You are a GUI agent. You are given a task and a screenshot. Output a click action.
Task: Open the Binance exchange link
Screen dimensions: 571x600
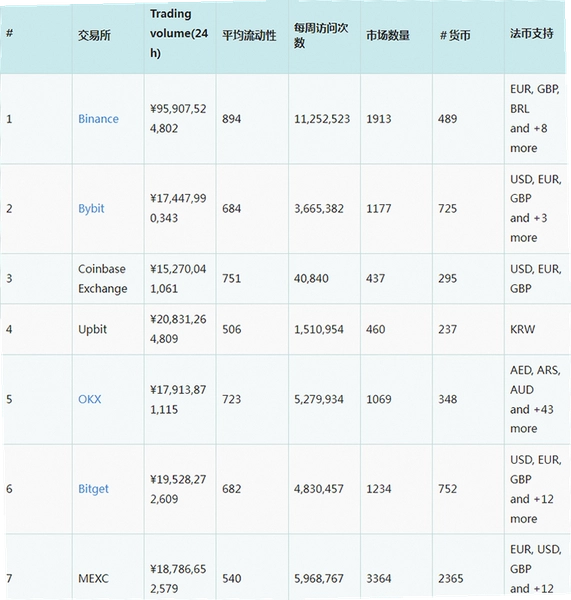tap(98, 119)
